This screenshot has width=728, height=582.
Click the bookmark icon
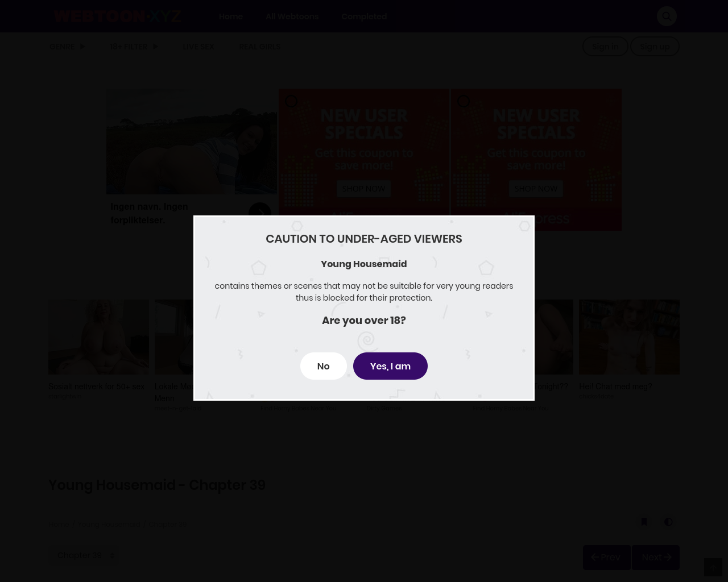point(644,522)
